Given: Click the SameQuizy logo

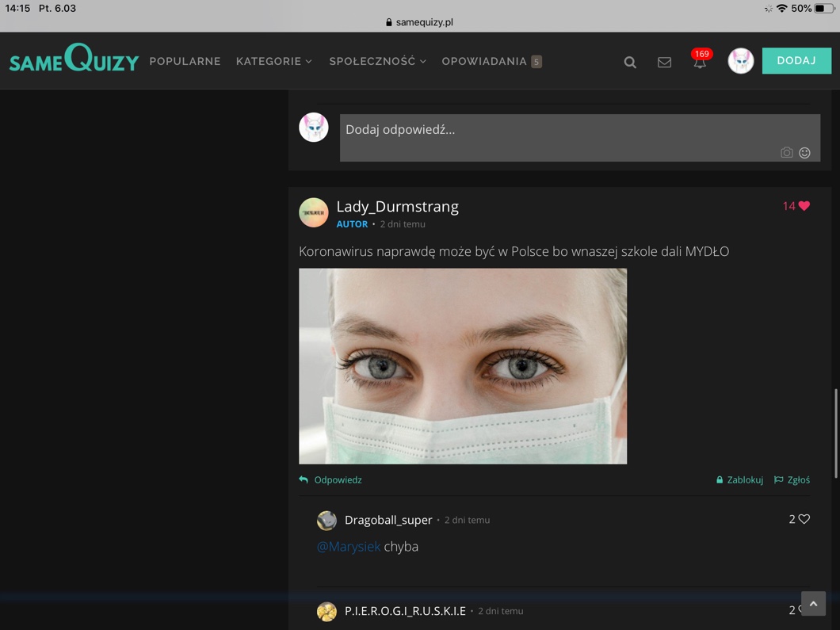Looking at the screenshot, I should 74,59.
